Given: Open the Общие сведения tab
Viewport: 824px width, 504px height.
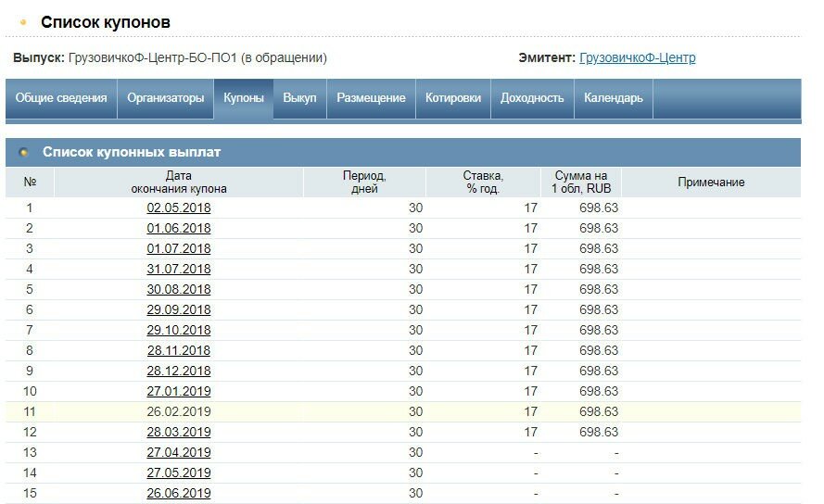Looking at the screenshot, I should [x=60, y=98].
